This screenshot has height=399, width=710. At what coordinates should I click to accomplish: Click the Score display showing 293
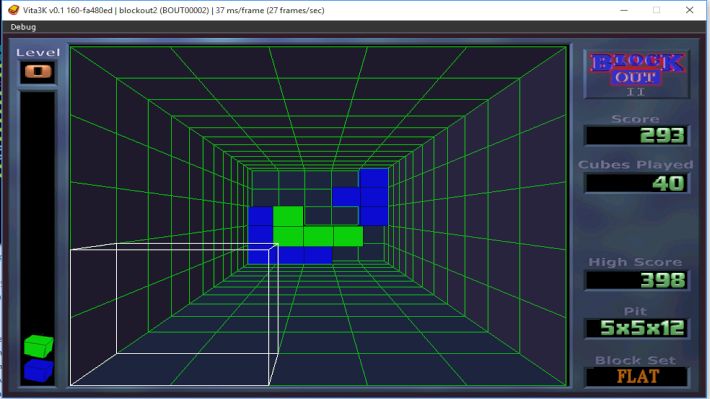pos(637,135)
